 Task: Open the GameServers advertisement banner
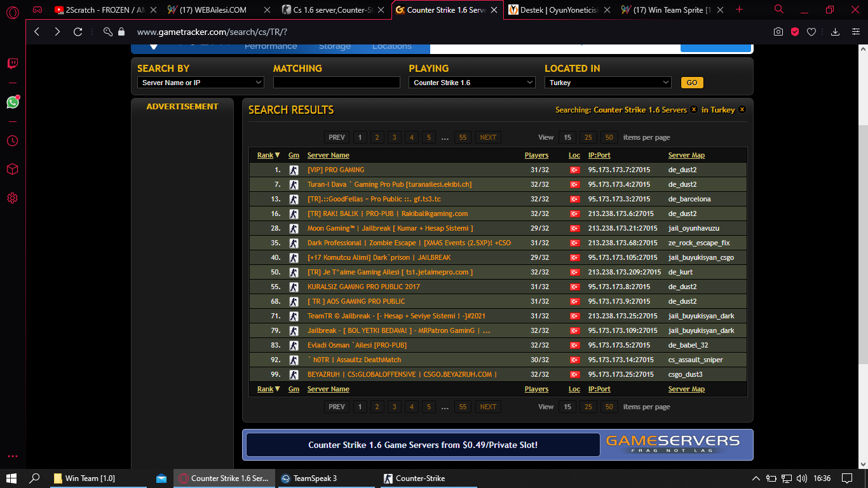tap(498, 445)
